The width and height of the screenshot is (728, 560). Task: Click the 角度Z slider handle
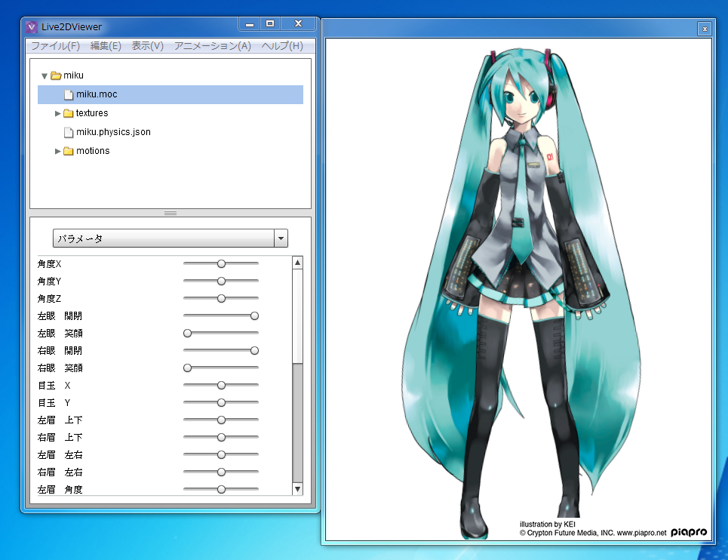point(222,298)
